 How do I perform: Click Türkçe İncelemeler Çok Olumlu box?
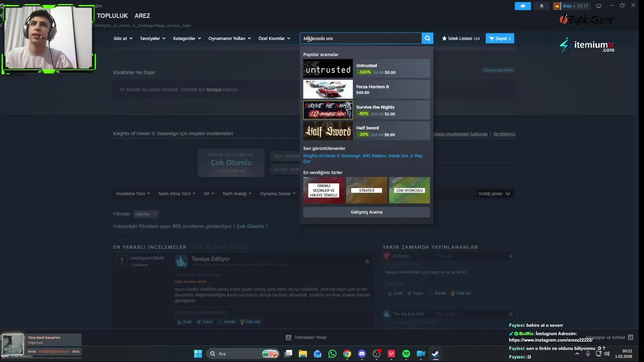(x=231, y=162)
